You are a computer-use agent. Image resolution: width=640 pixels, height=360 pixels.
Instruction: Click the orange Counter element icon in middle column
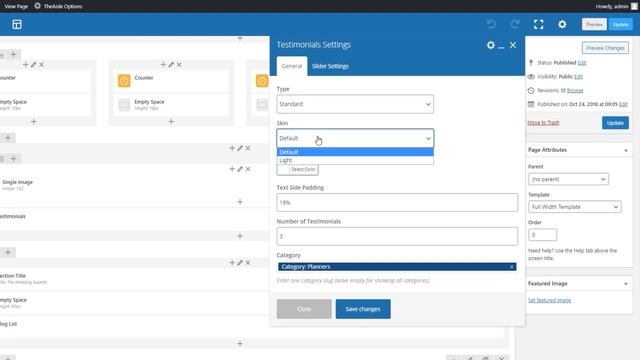[124, 80]
